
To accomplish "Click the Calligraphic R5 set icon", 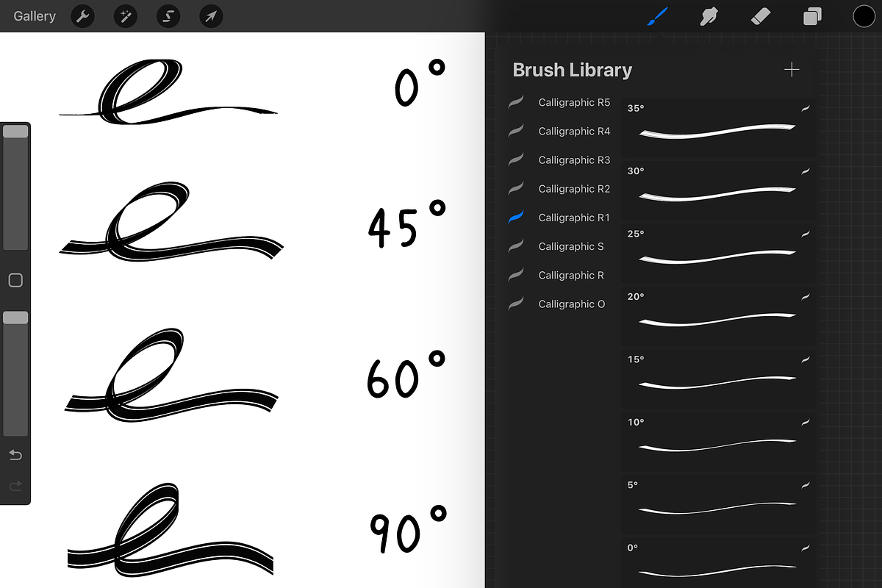I will pos(516,102).
